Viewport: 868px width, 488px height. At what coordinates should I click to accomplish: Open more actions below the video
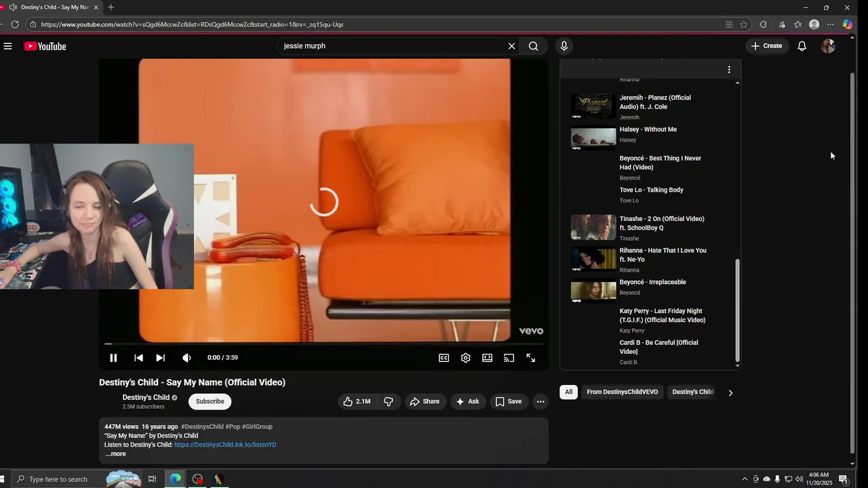pyautogui.click(x=540, y=401)
